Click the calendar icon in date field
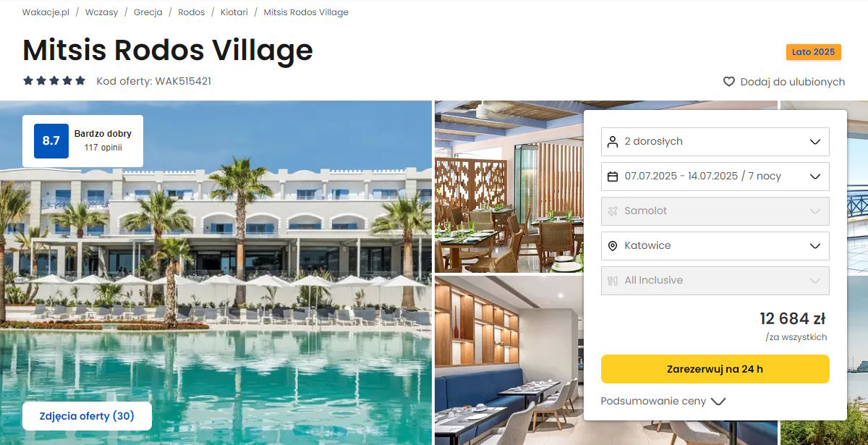Image resolution: width=868 pixels, height=445 pixels. click(x=613, y=177)
